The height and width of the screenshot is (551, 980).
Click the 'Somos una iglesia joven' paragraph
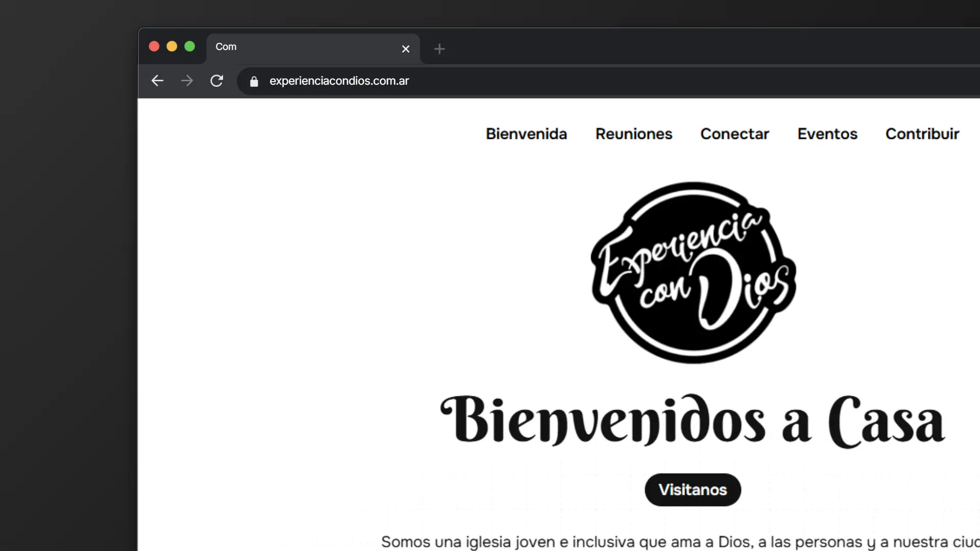coord(679,541)
